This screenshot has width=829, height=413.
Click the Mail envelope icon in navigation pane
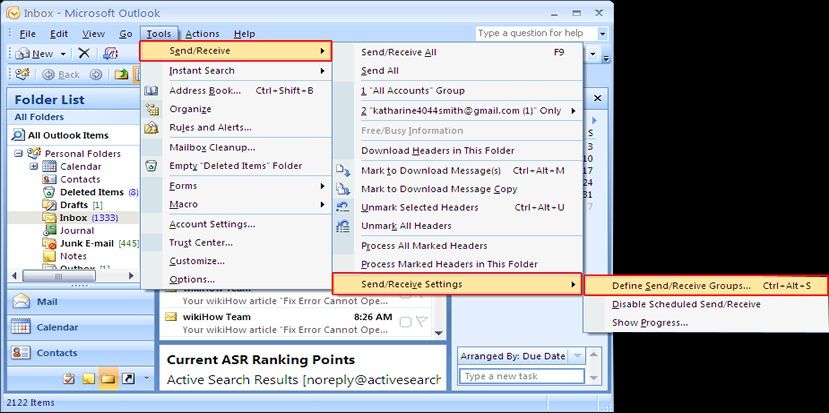click(x=21, y=301)
